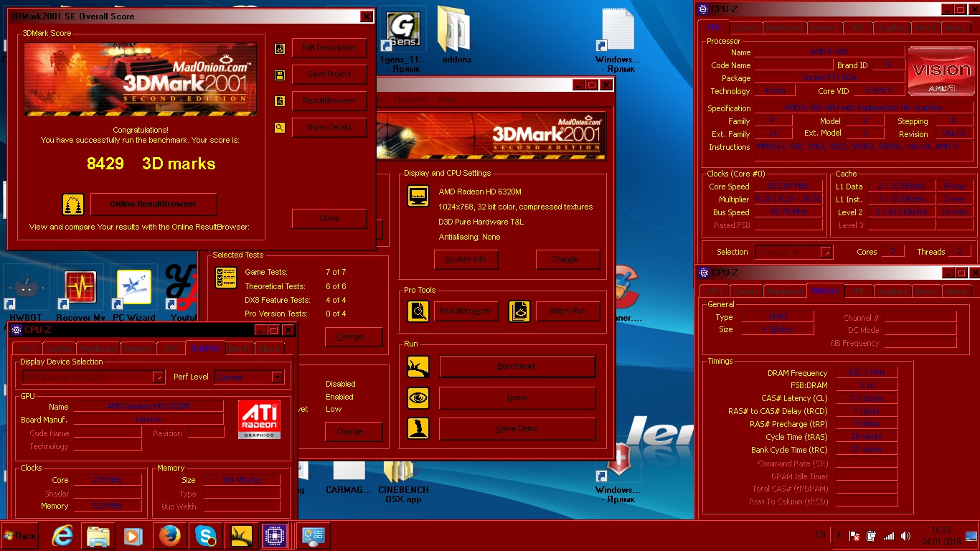Open File Explorer from the taskbar

point(98,536)
